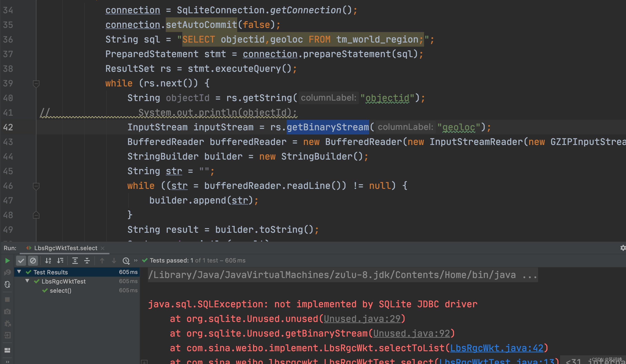Click the layout restore icon in sidebar
This screenshot has height=364, width=626.
pos(8,350)
